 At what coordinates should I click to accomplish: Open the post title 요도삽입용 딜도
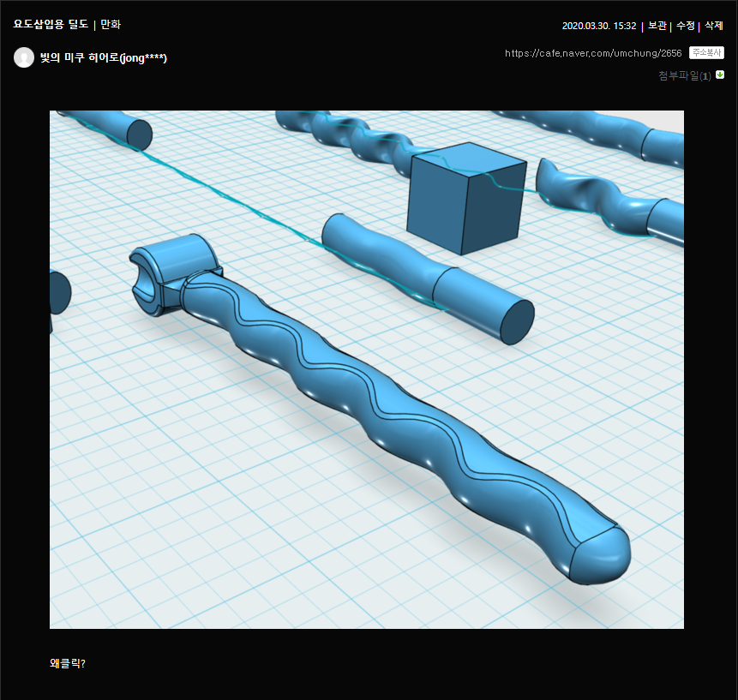pos(51,25)
